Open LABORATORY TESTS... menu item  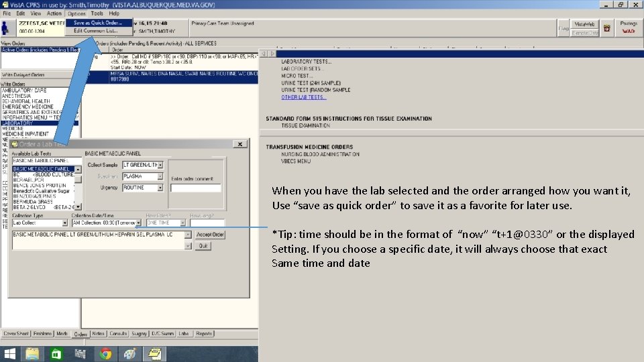[x=307, y=62]
